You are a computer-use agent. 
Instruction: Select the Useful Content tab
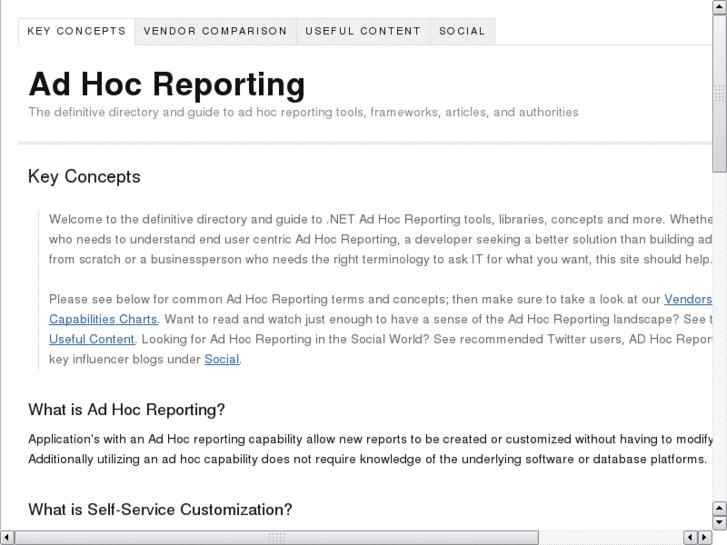(x=363, y=31)
